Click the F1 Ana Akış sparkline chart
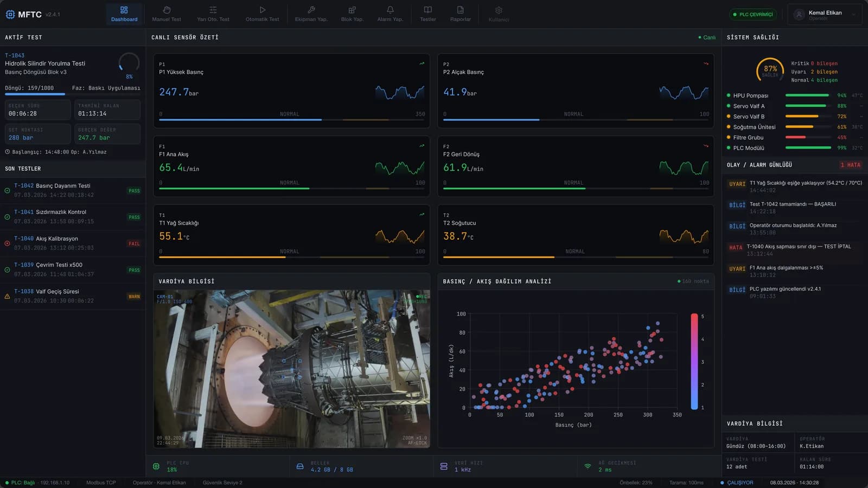This screenshot has width=868, height=488. (x=400, y=168)
